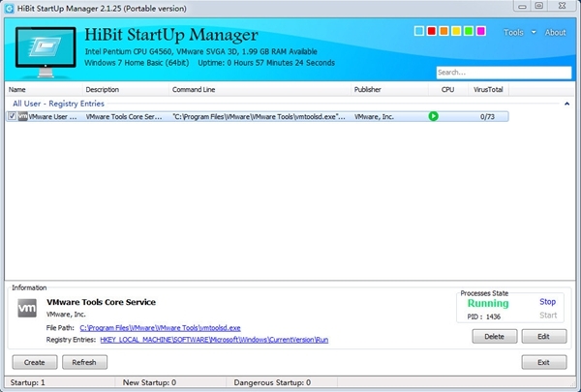The image size is (581, 392).
Task: Select the orange theme swatch
Action: coord(443,31)
